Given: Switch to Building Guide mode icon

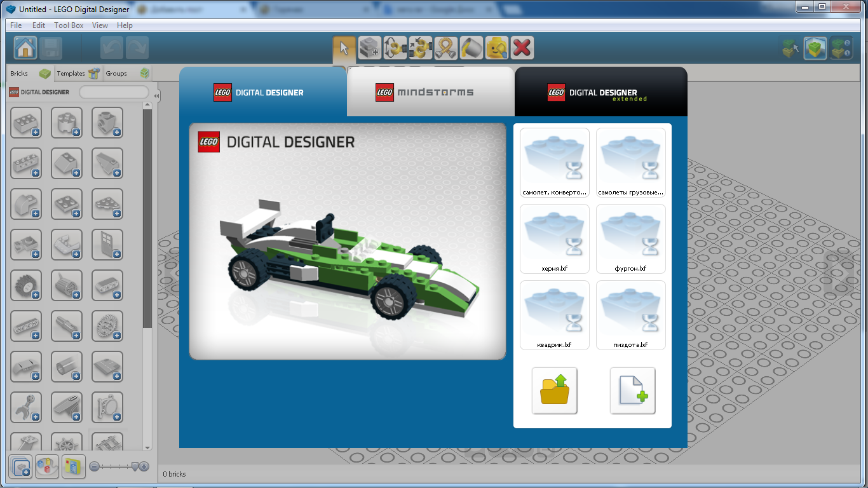Looking at the screenshot, I should pos(841,48).
